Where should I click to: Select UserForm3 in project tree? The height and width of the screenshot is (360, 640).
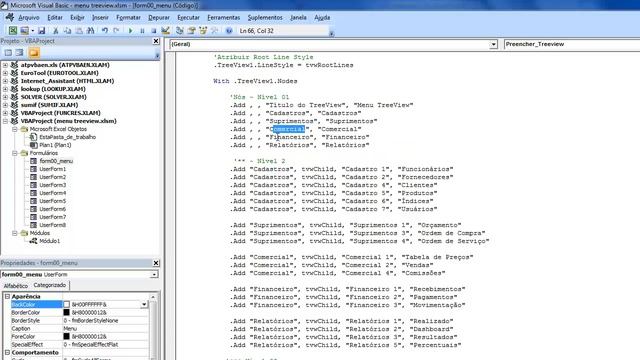coord(53,185)
